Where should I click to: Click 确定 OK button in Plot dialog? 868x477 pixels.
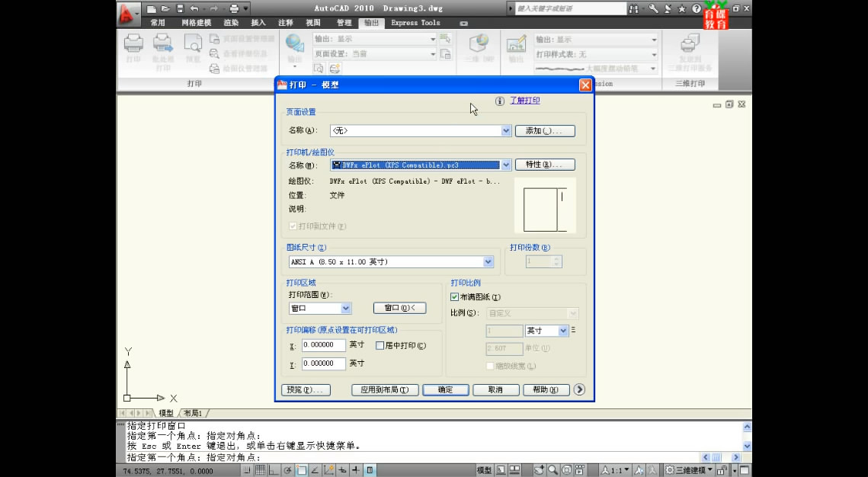446,389
